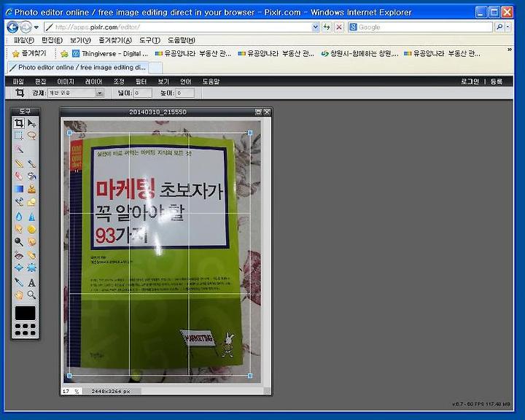Select the rectangular Marquee tool
Viewport: 525px width, 420px height.
pyautogui.click(x=19, y=136)
